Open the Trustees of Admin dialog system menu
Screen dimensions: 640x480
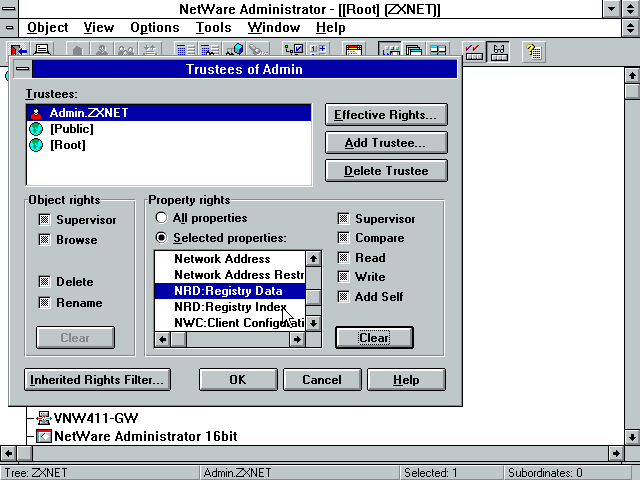(22, 69)
